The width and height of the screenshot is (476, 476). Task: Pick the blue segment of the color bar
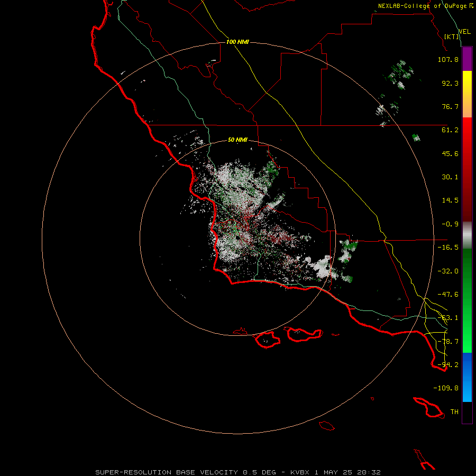(467, 377)
